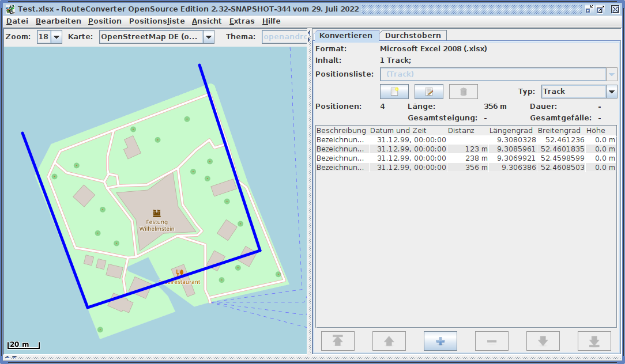Move position to bottom of list
The image size is (625, 364).
tap(594, 341)
